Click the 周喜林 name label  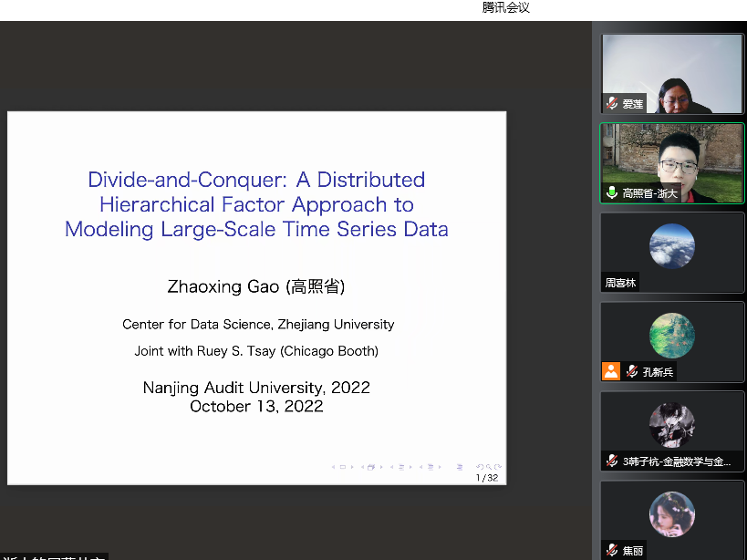click(621, 283)
